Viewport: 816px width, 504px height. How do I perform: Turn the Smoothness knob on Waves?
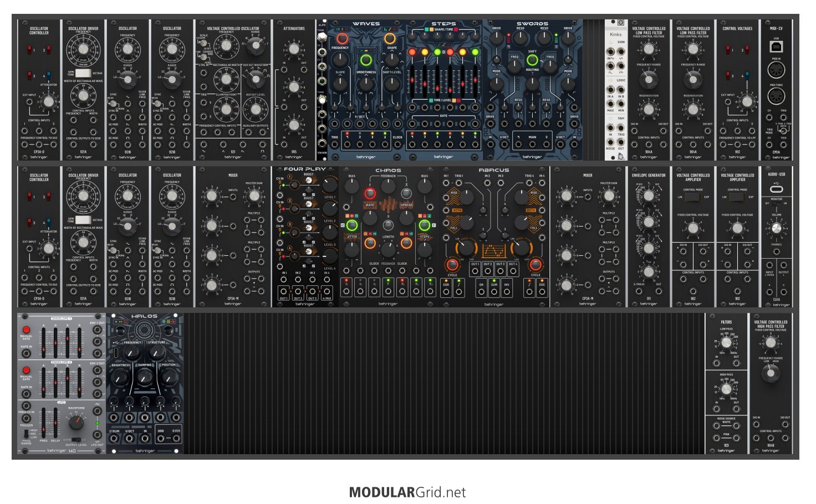tap(366, 84)
